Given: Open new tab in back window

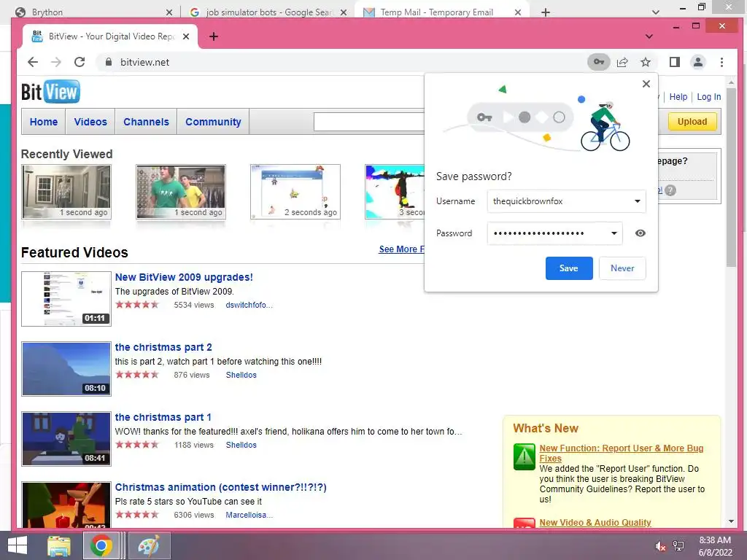Looking at the screenshot, I should 546,12.
